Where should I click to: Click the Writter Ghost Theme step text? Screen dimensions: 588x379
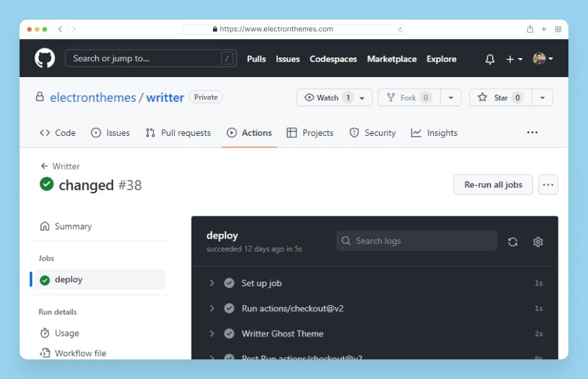tap(282, 334)
